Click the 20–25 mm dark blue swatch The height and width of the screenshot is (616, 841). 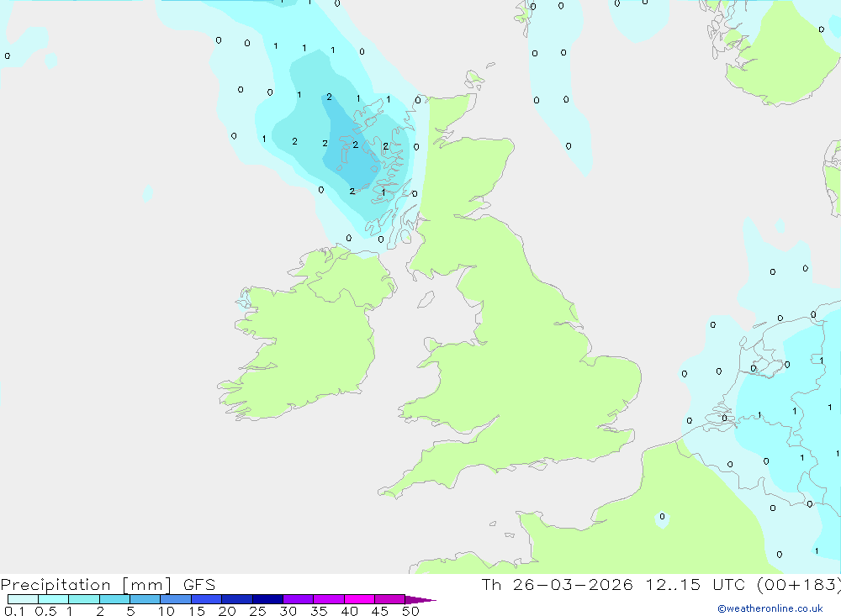[237, 599]
